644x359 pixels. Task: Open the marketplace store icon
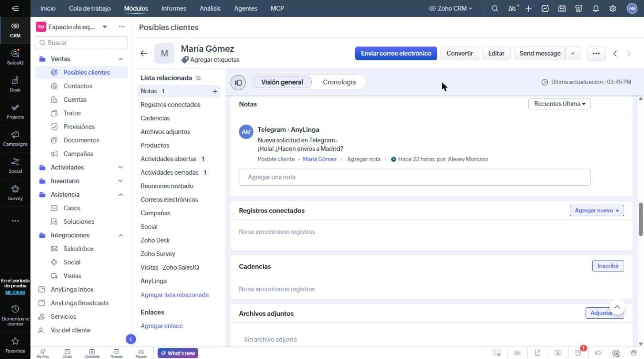[579, 8]
